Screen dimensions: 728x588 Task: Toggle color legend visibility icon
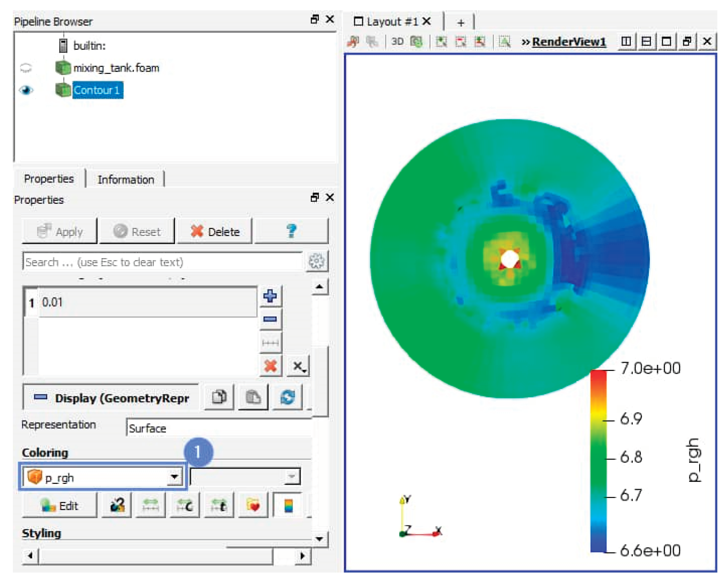pos(288,506)
